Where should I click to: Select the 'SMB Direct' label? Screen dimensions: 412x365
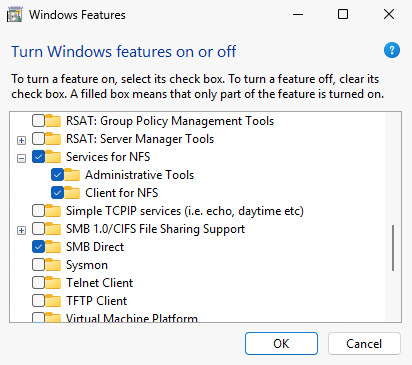pos(95,247)
